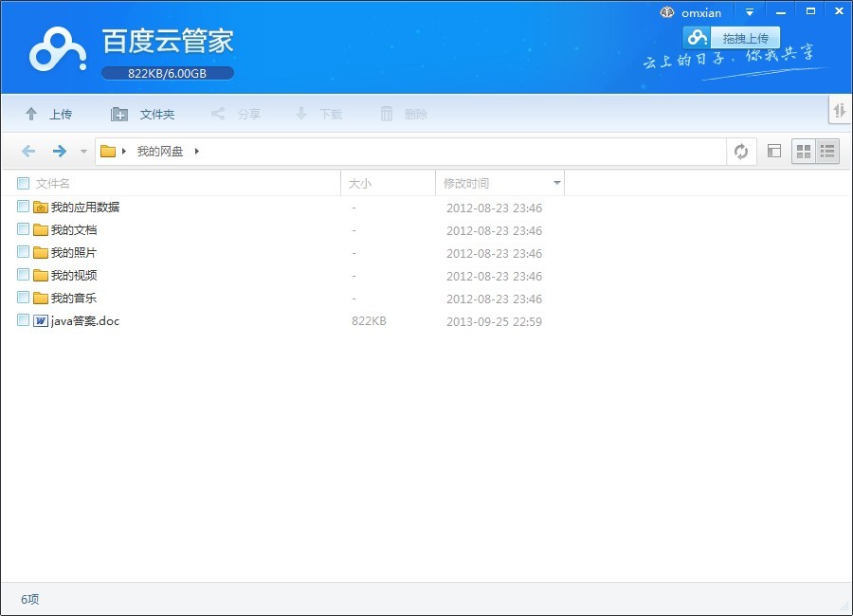Click the 我的音乐 folder icon

click(40, 299)
